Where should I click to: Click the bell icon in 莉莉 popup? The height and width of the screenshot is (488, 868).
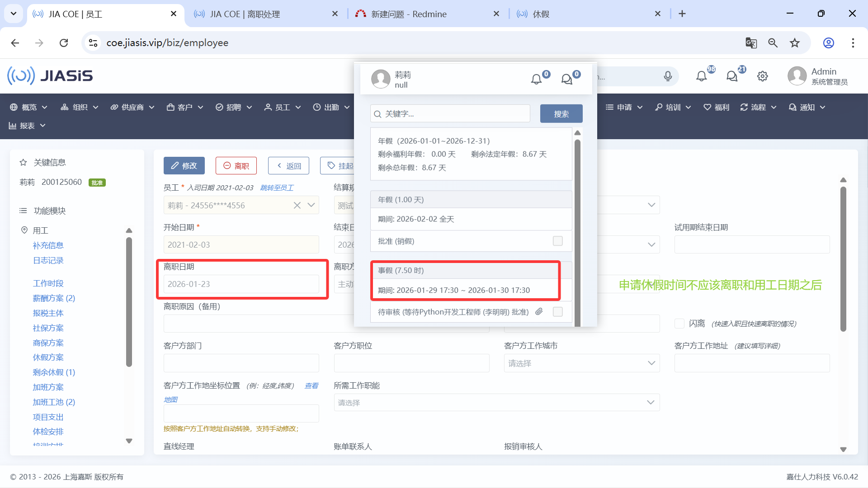536,80
